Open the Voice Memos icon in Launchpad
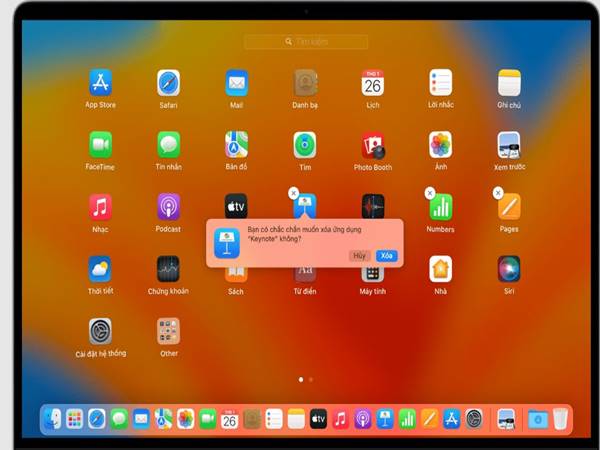Image resolution: width=600 pixels, height=450 pixels. pyautogui.click(x=373, y=206)
